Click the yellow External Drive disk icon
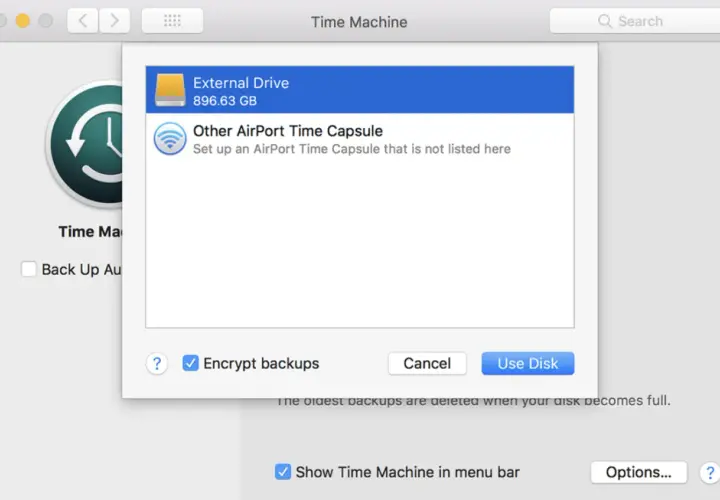The height and width of the screenshot is (500, 720). pos(170,90)
